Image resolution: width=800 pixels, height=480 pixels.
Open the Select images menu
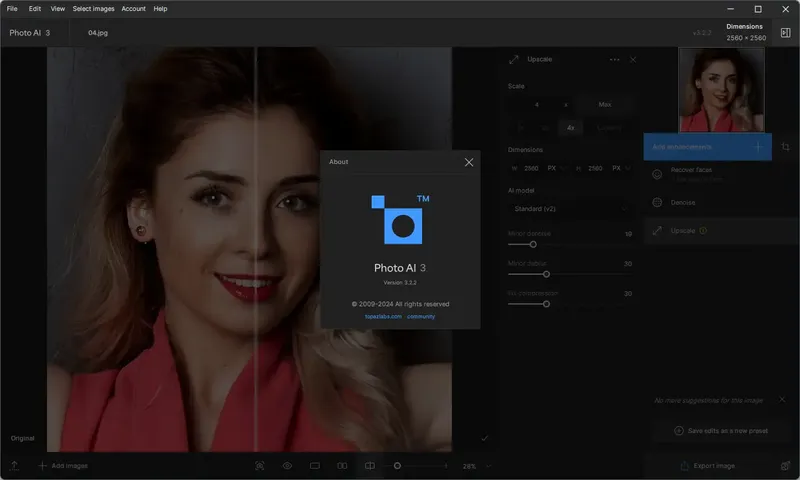click(94, 9)
